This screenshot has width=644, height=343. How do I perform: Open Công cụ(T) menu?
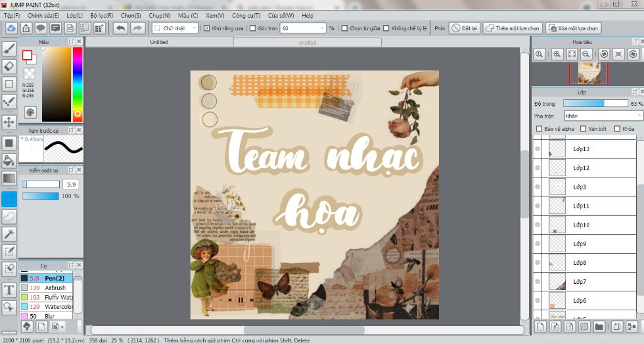click(x=246, y=15)
